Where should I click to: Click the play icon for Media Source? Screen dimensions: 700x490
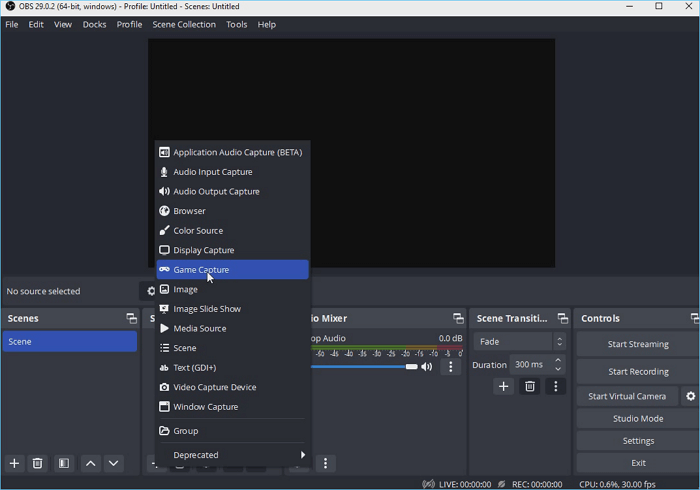pos(164,328)
